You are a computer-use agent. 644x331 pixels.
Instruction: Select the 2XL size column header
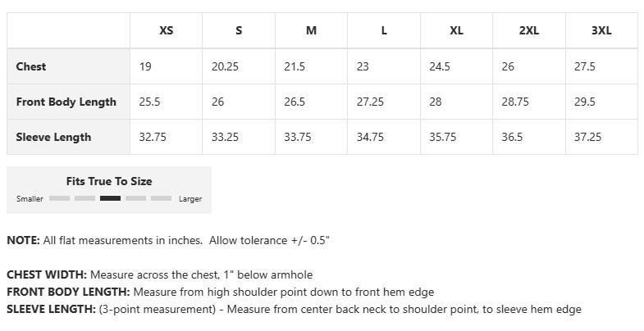[x=529, y=31]
